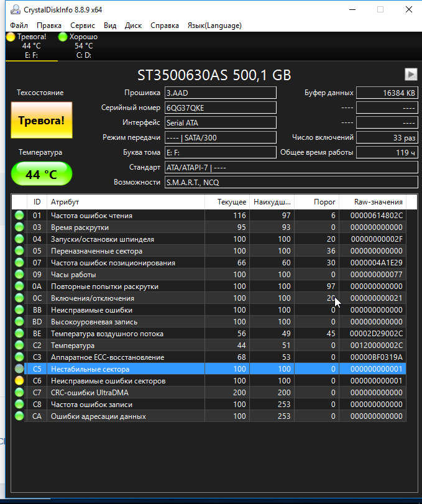The image size is (422, 504).
Task: Click status icon of Высокоуровневая запись row
Action: [19, 321]
